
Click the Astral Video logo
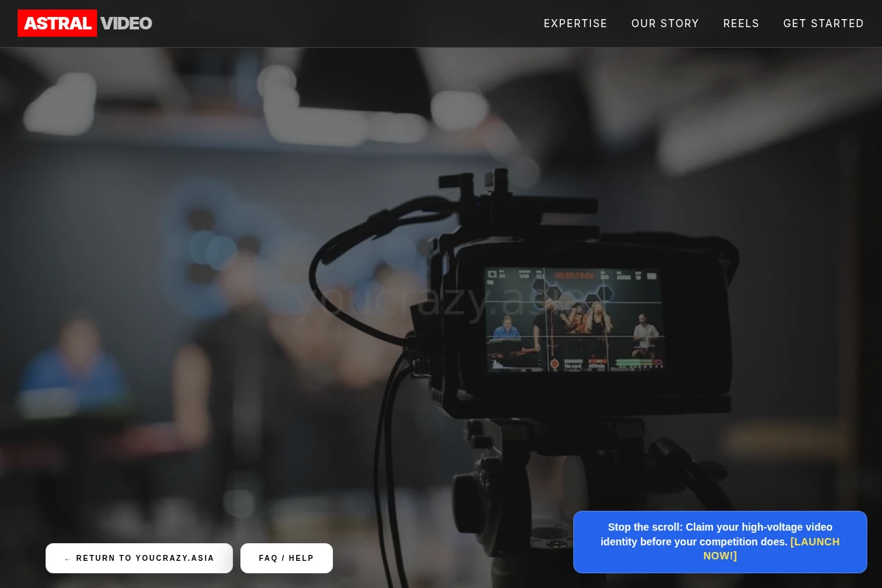click(x=85, y=23)
